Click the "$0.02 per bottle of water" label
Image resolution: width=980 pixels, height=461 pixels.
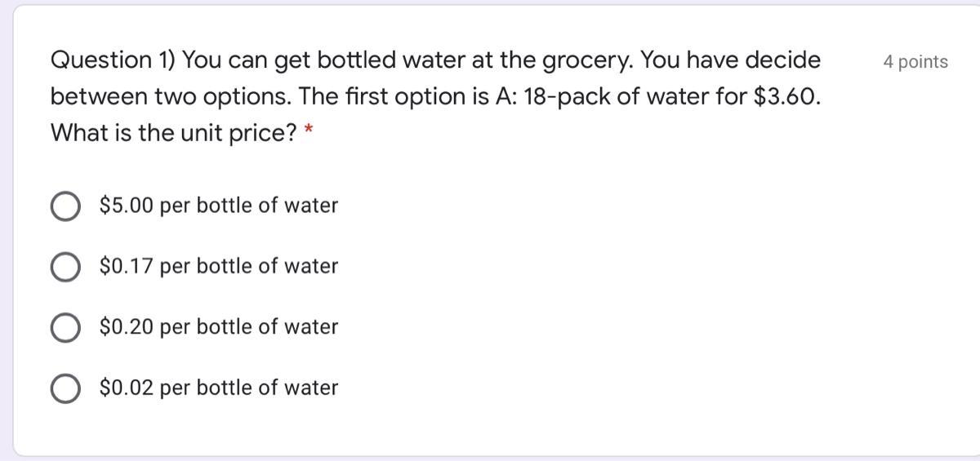click(x=218, y=388)
